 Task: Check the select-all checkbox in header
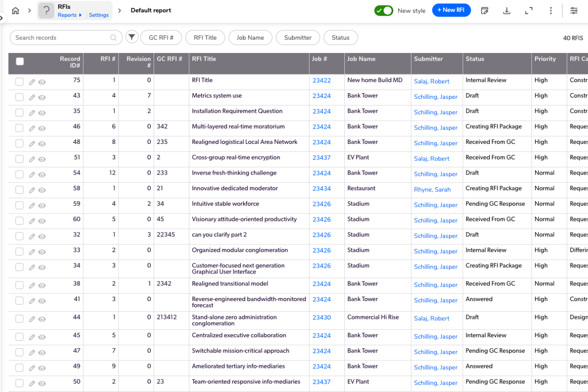[20, 61]
